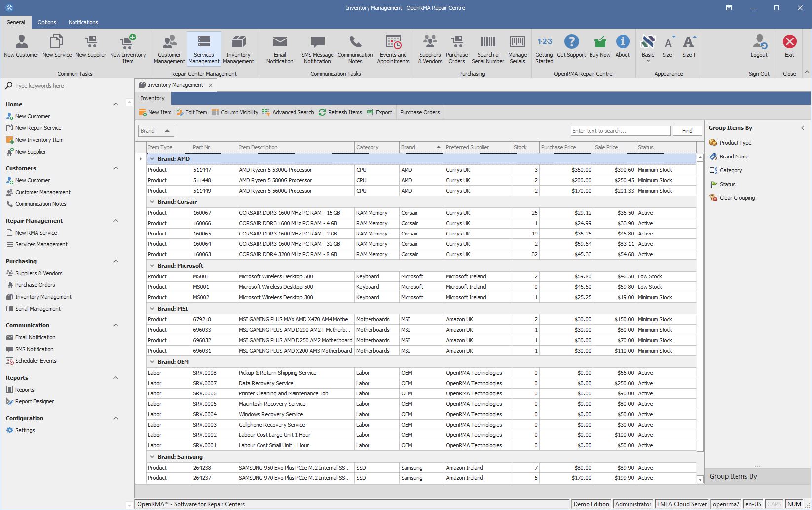812x510 pixels.
Task: Open Manage Serials ribbon icon
Action: click(x=517, y=49)
